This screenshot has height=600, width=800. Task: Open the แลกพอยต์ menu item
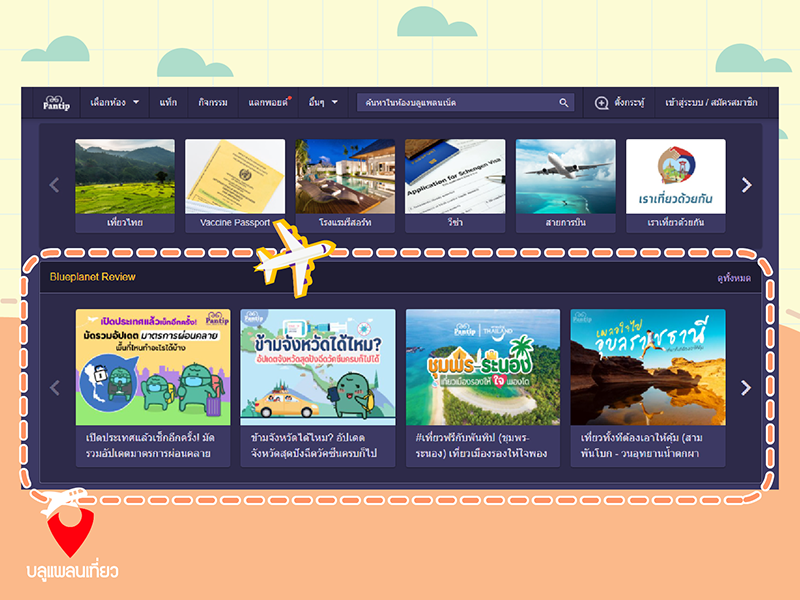click(x=268, y=103)
